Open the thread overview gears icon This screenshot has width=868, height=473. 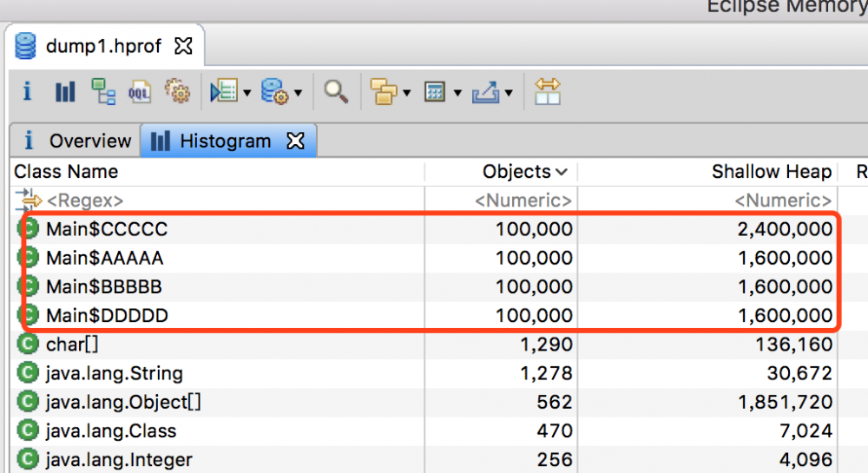click(178, 91)
